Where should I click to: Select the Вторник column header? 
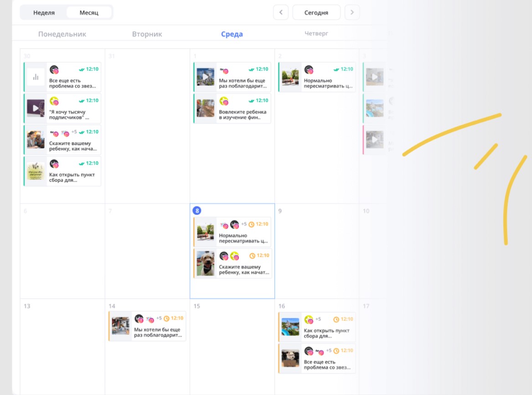coord(147,34)
